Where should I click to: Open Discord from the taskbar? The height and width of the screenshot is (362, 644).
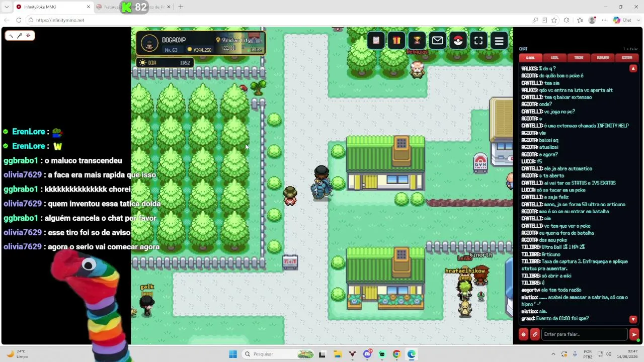tap(367, 354)
